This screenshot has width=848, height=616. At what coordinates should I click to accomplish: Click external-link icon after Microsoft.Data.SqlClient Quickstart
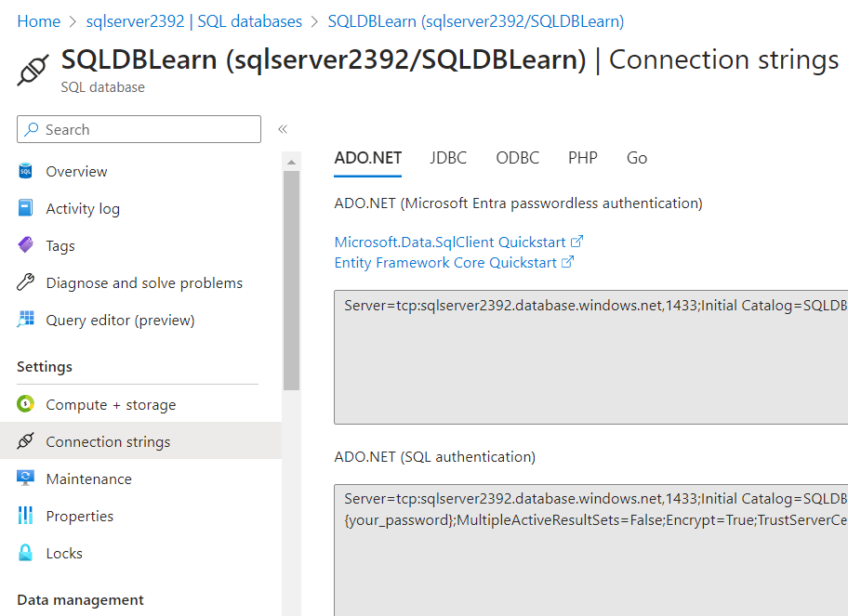(577, 242)
